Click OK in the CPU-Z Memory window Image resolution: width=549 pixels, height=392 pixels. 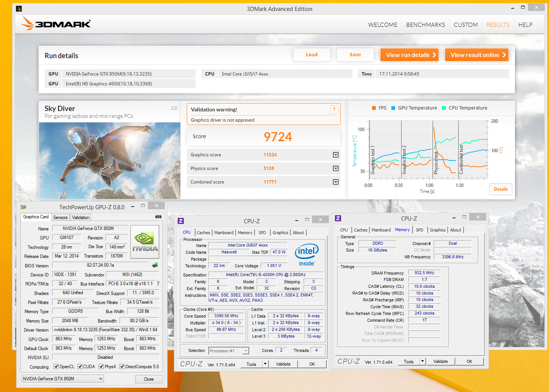[469, 361]
